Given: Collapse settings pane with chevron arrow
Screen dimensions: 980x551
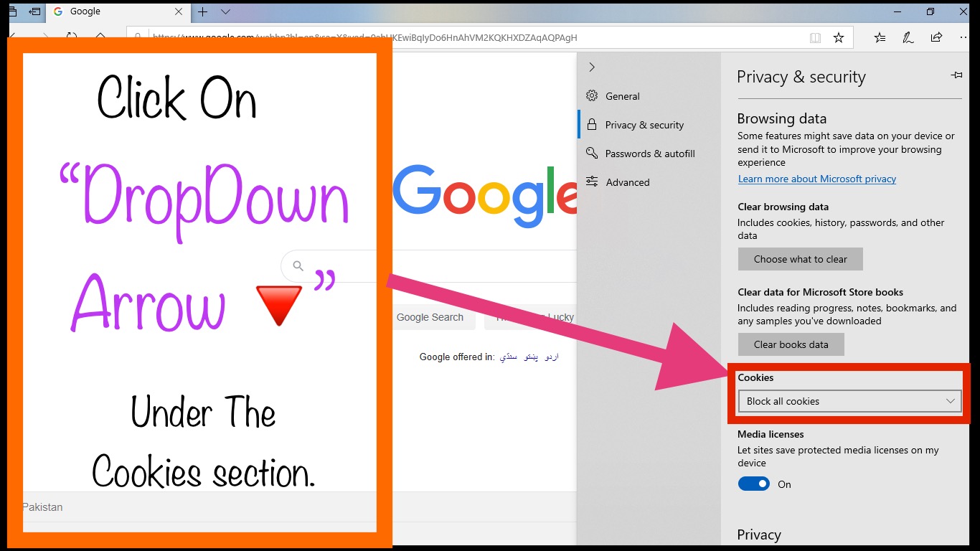Looking at the screenshot, I should point(592,67).
